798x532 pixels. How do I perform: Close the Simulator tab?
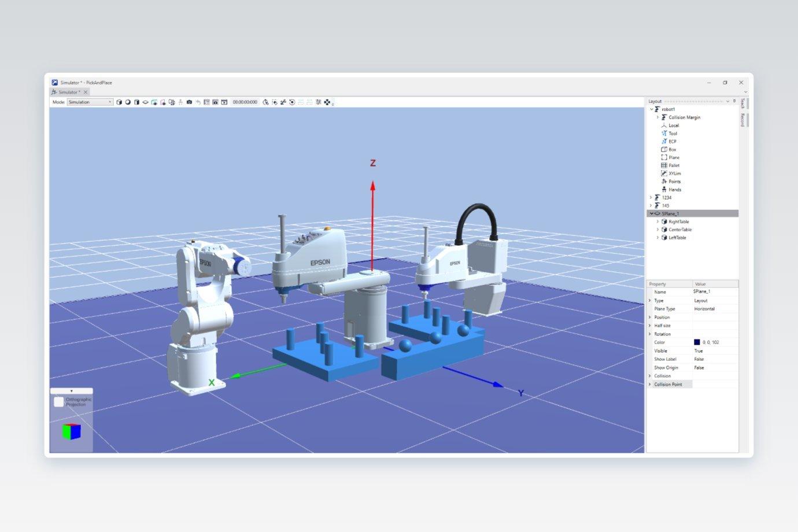[x=86, y=92]
